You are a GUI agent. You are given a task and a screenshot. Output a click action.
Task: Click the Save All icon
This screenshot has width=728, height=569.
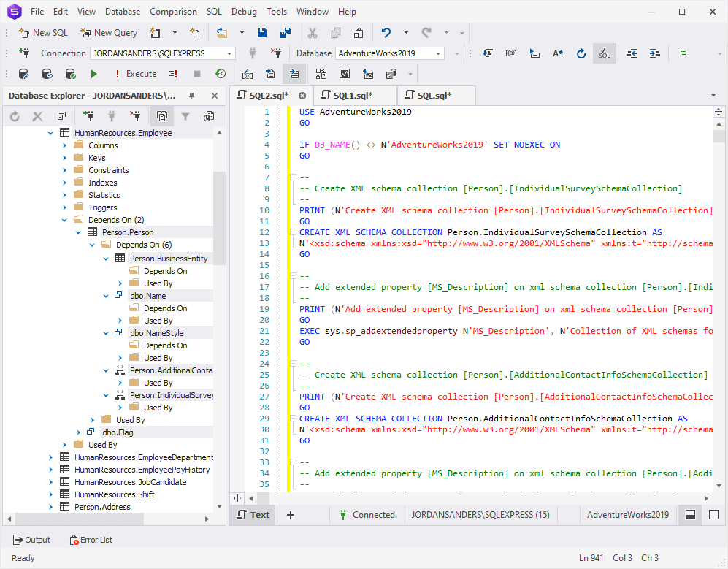tap(285, 33)
